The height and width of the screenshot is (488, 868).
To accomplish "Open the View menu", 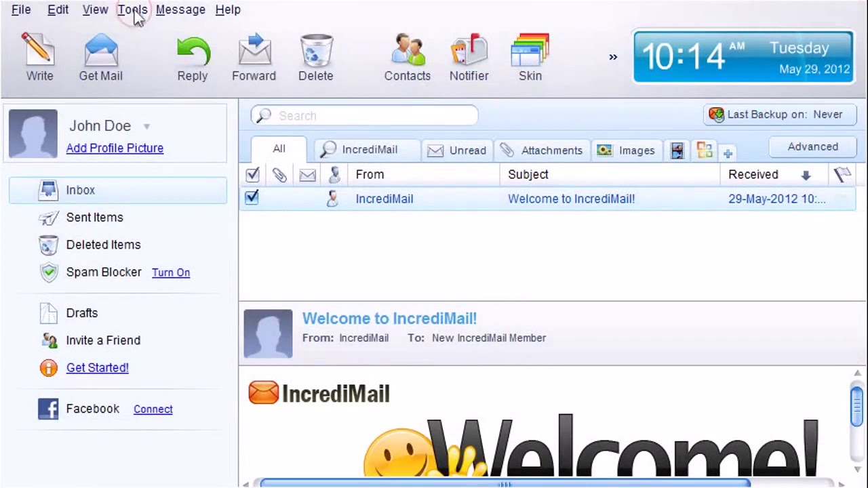I will coord(95,9).
